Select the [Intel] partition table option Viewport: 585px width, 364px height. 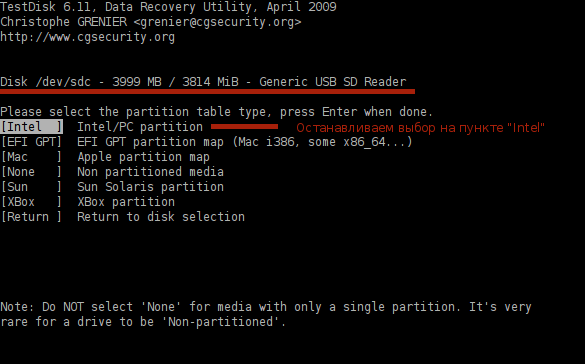coord(31,127)
